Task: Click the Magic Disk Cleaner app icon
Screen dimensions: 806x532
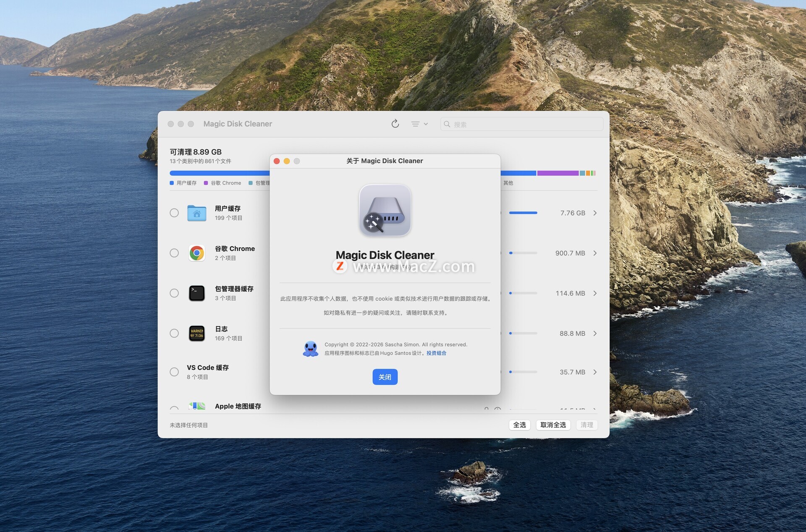Action: pyautogui.click(x=385, y=211)
